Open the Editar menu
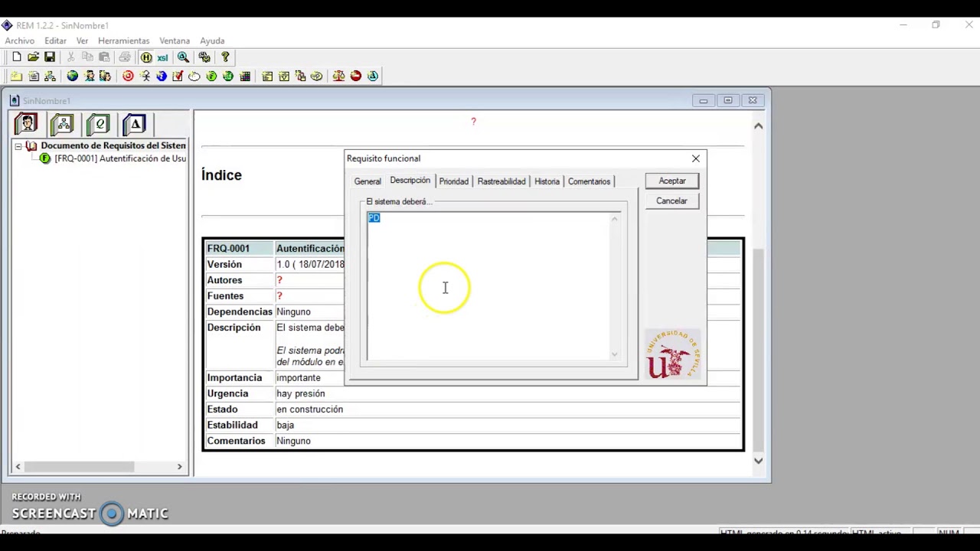 point(55,41)
